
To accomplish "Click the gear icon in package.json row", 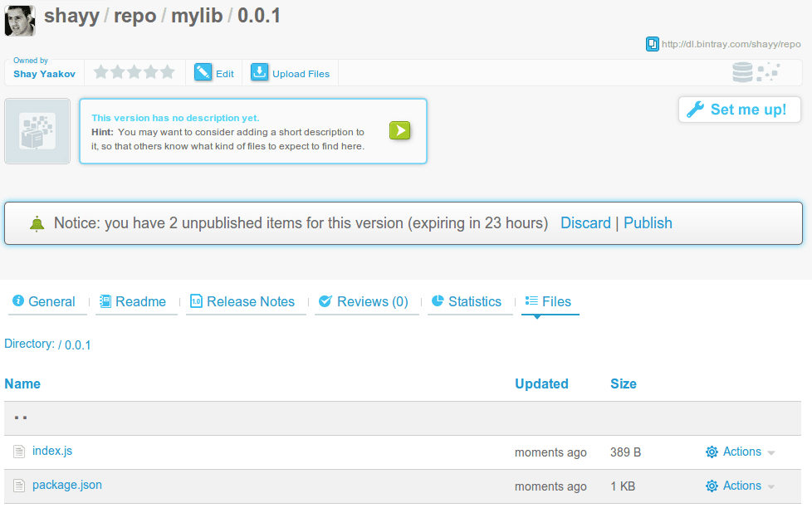I will [712, 486].
